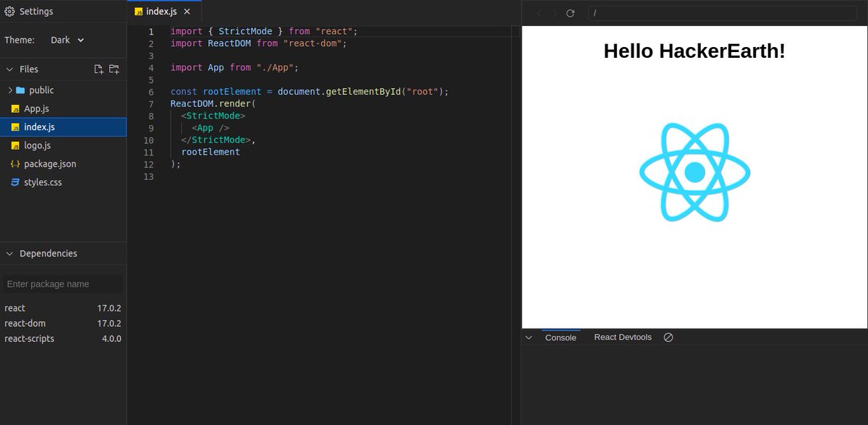Collapse the Dependencies section chevron
Screen dimensions: 868x425
[x=9, y=254]
